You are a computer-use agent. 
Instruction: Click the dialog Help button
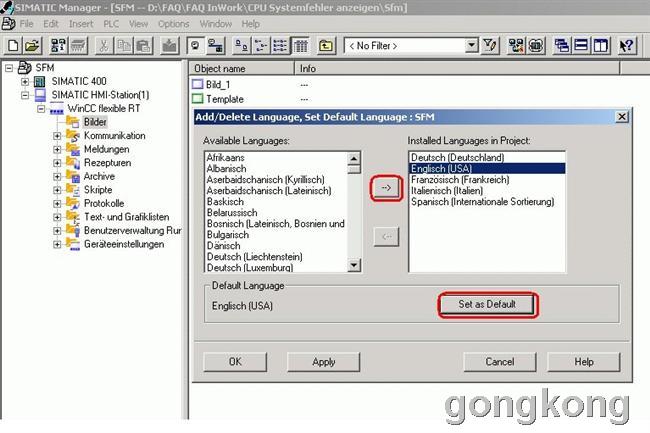pos(584,362)
